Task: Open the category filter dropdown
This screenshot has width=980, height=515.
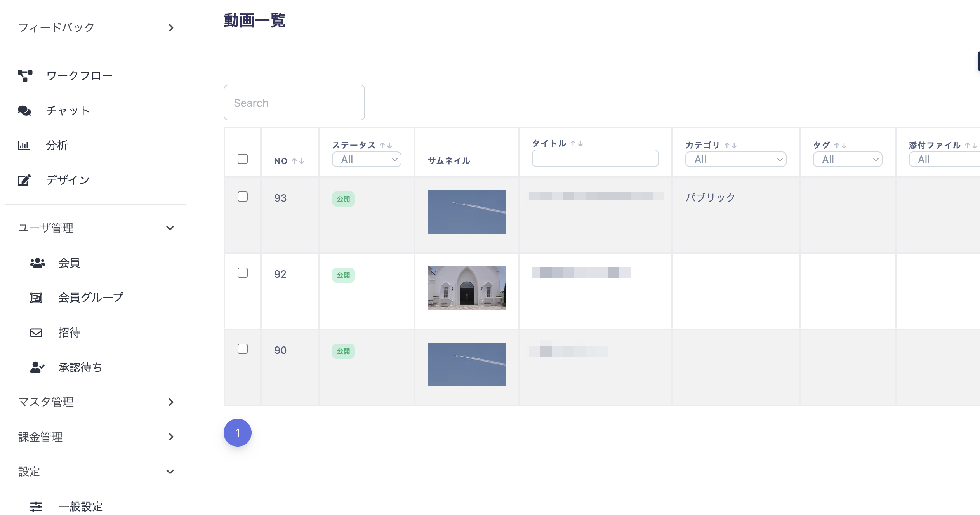Action: [735, 159]
